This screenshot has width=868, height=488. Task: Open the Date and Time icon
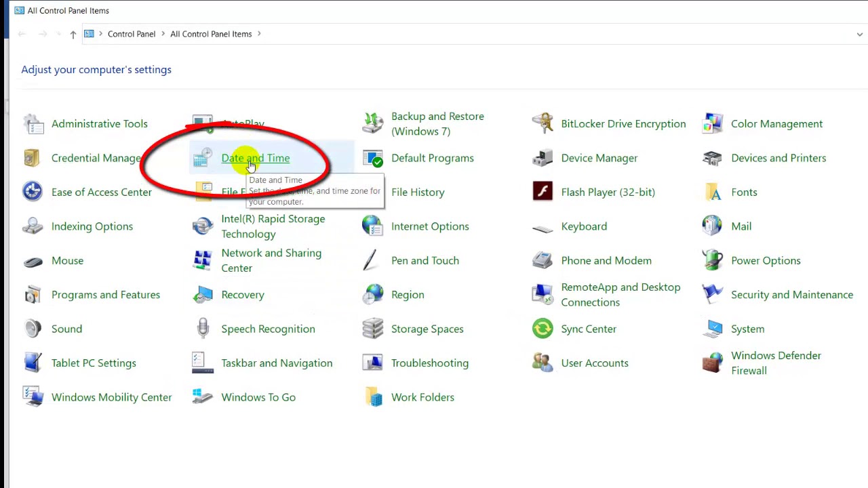203,158
